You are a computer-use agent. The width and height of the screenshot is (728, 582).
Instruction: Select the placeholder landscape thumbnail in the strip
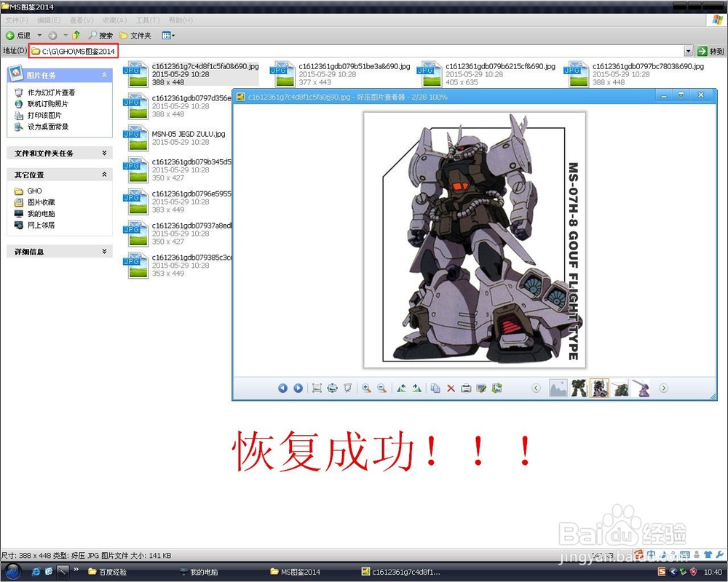558,388
